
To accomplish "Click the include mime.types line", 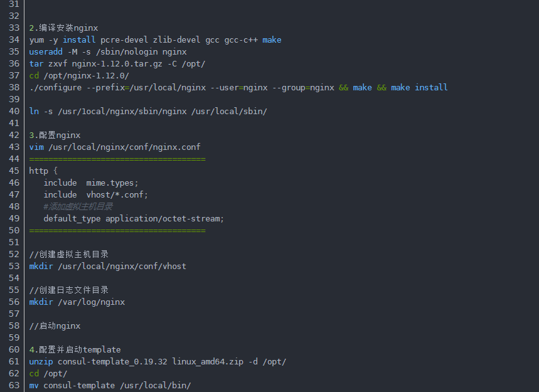I will pos(91,183).
